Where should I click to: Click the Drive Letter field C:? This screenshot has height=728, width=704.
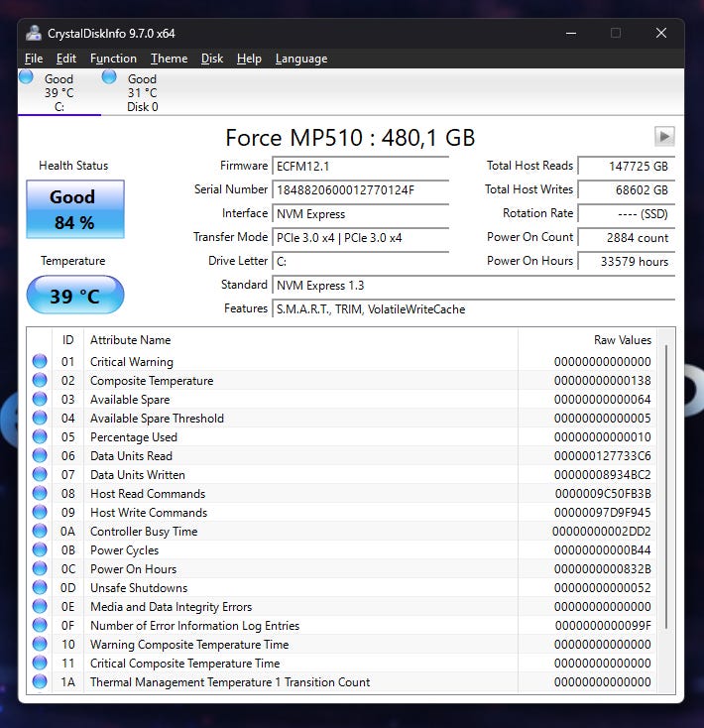pos(360,262)
